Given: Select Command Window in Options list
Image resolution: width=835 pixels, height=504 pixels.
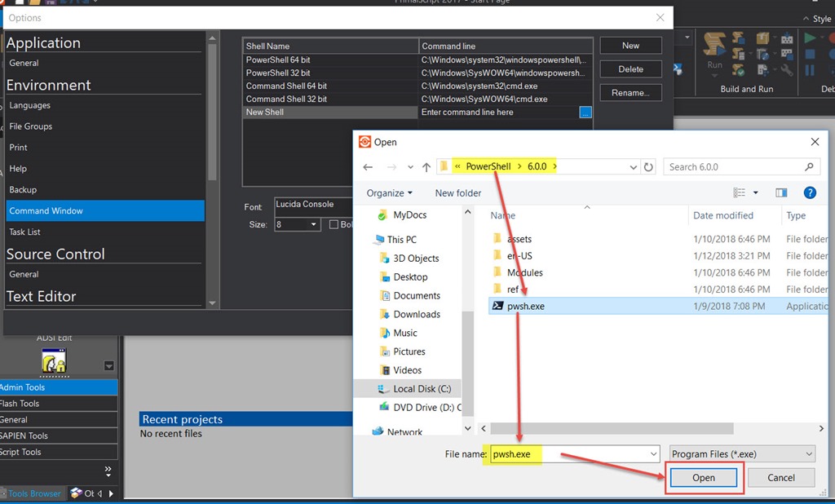Looking at the screenshot, I should (105, 211).
